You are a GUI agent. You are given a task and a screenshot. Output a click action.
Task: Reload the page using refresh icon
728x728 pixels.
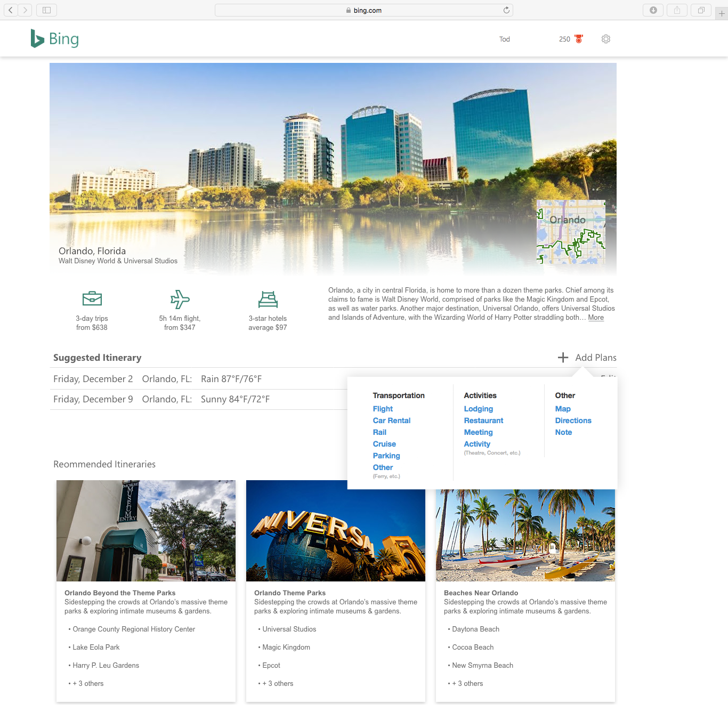point(506,10)
